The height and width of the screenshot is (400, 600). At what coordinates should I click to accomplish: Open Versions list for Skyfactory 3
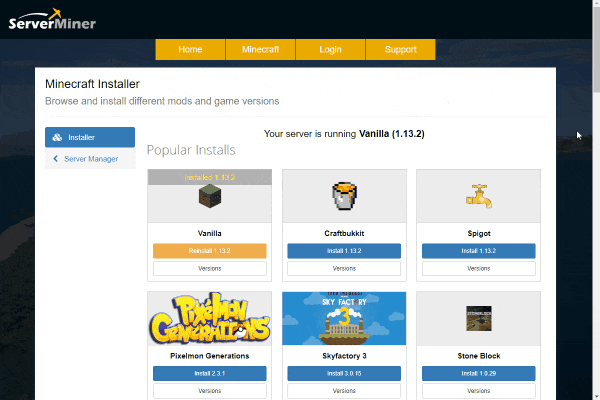click(344, 391)
